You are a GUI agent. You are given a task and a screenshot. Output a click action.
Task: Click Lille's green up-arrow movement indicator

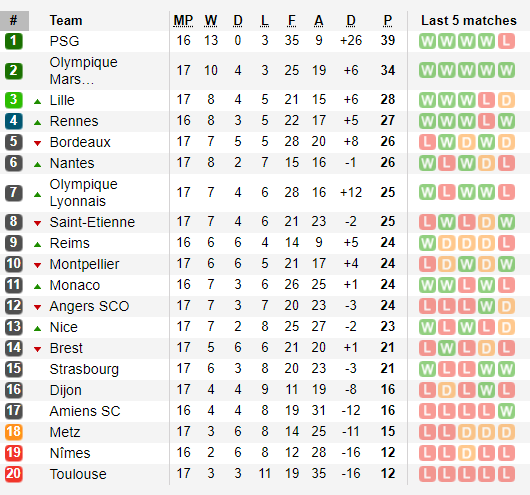tap(38, 101)
